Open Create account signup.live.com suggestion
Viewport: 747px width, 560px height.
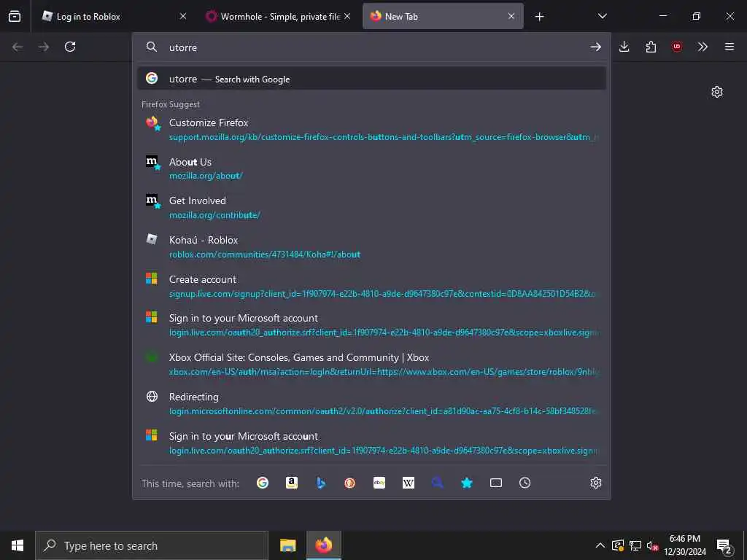pos(371,286)
